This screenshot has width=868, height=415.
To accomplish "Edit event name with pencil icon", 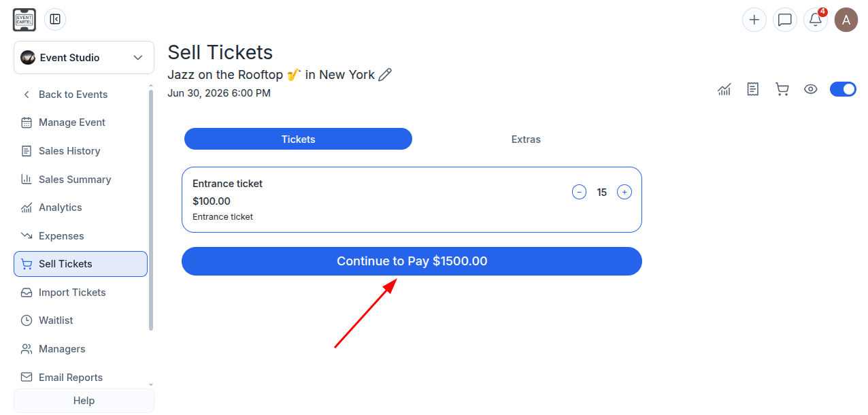I will pos(385,75).
